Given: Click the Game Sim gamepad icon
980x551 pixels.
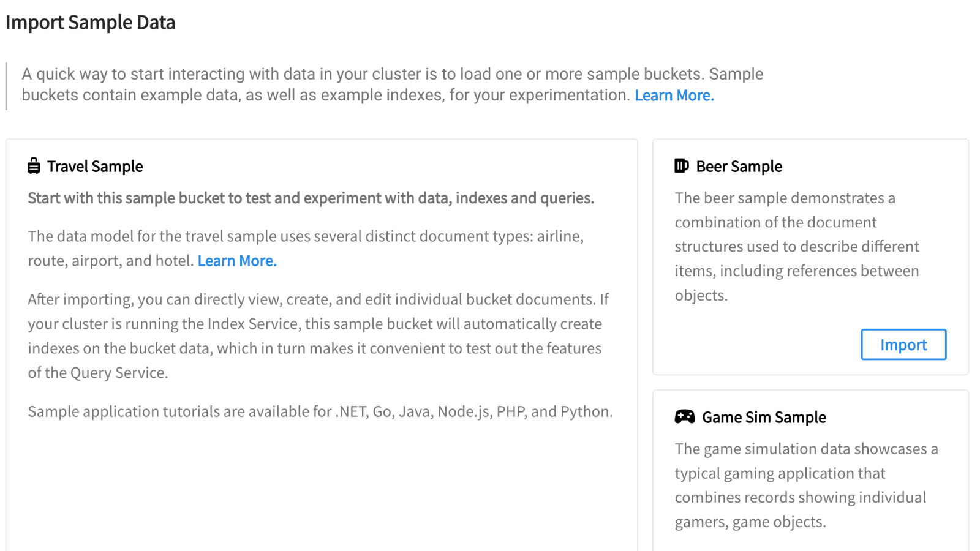Looking at the screenshot, I should (684, 417).
